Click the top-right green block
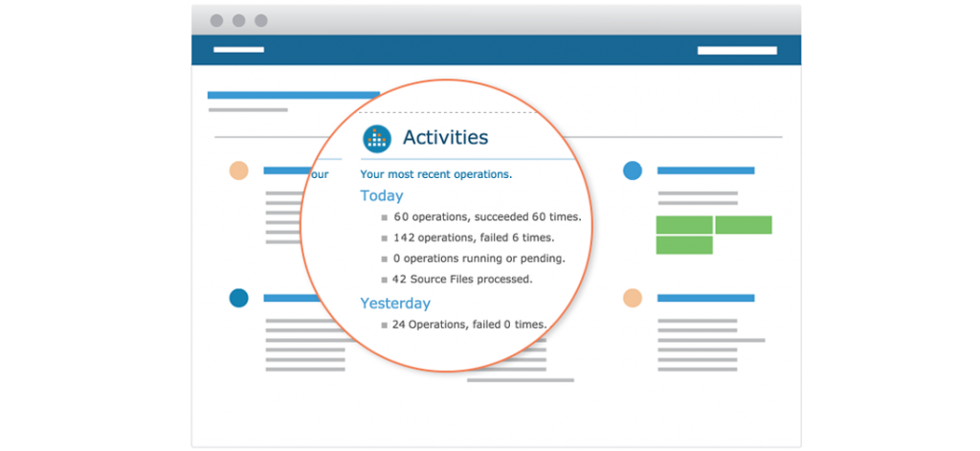This screenshot has width=980, height=451. click(x=744, y=225)
